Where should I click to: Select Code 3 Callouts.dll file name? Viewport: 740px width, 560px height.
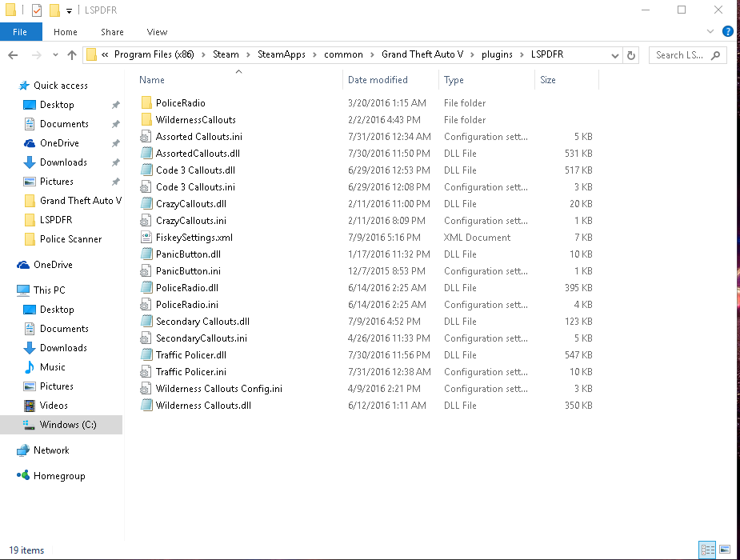click(195, 170)
